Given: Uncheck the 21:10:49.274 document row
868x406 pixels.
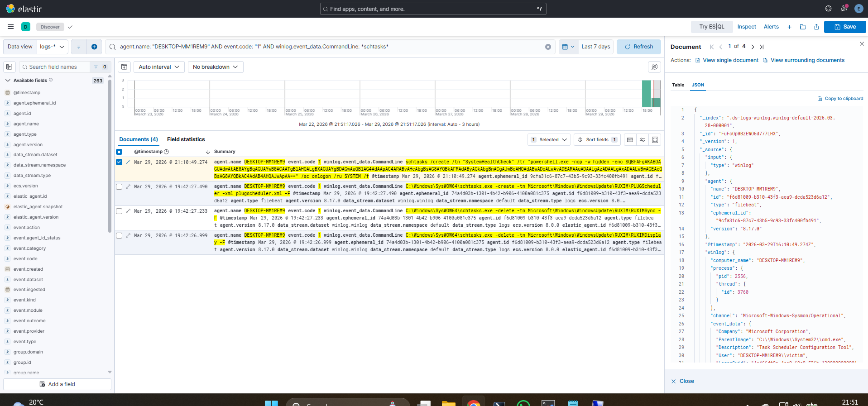Looking at the screenshot, I should pos(119,162).
